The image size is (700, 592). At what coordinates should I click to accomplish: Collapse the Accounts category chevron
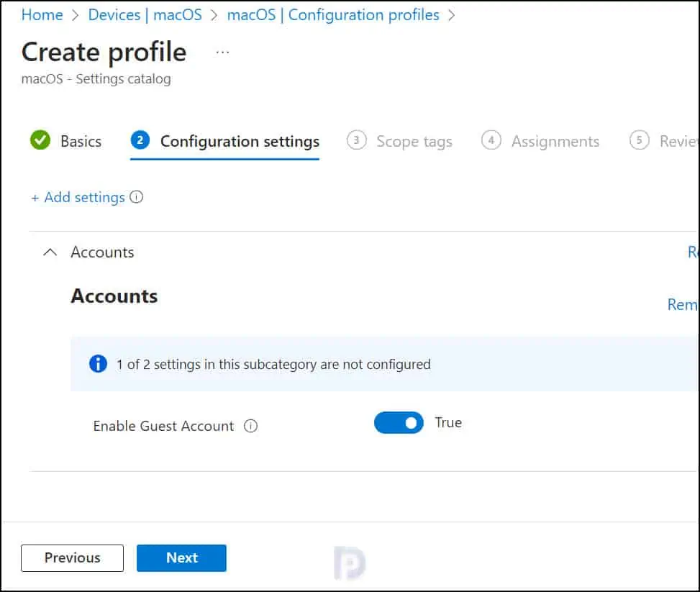pyautogui.click(x=50, y=252)
